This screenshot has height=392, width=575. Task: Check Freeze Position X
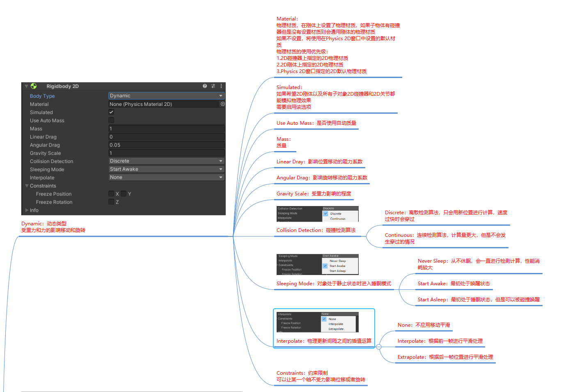tap(111, 194)
